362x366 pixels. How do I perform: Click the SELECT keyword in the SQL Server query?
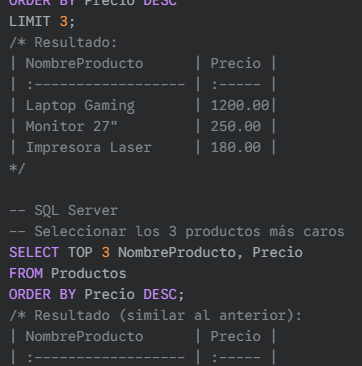(x=34, y=252)
